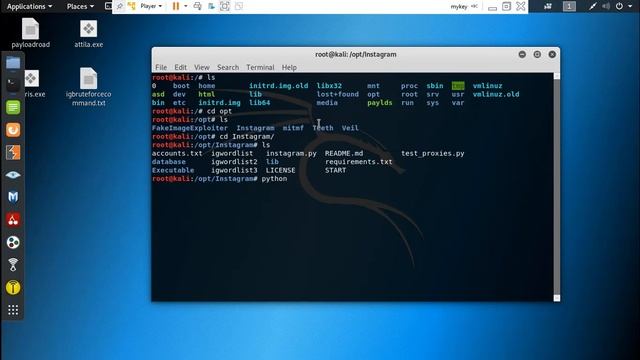The image size is (640, 360).
Task: Click 'FakeImageExploiter' directory name
Action: [190, 128]
